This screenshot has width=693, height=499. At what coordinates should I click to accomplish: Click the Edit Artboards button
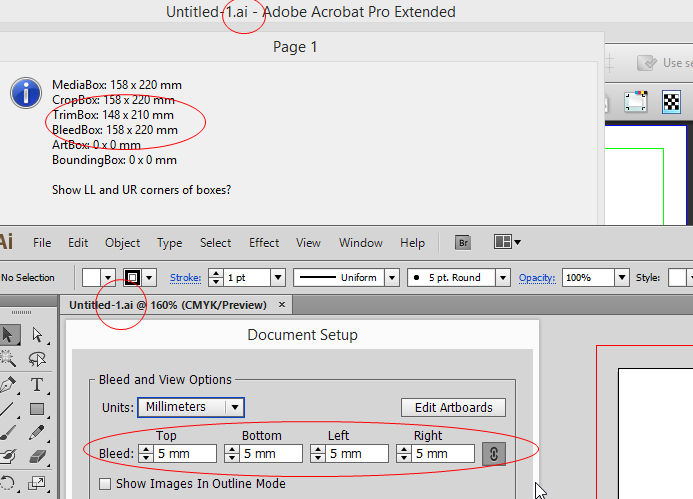click(x=453, y=408)
